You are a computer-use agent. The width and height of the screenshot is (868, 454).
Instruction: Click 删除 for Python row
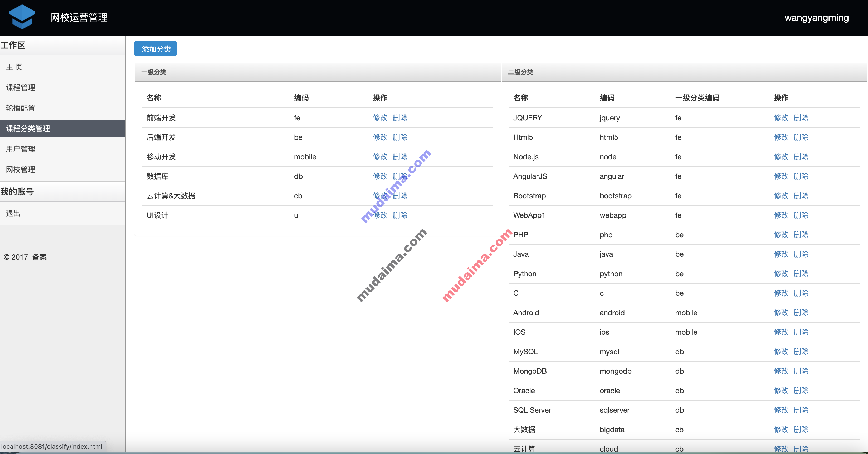[x=801, y=274]
